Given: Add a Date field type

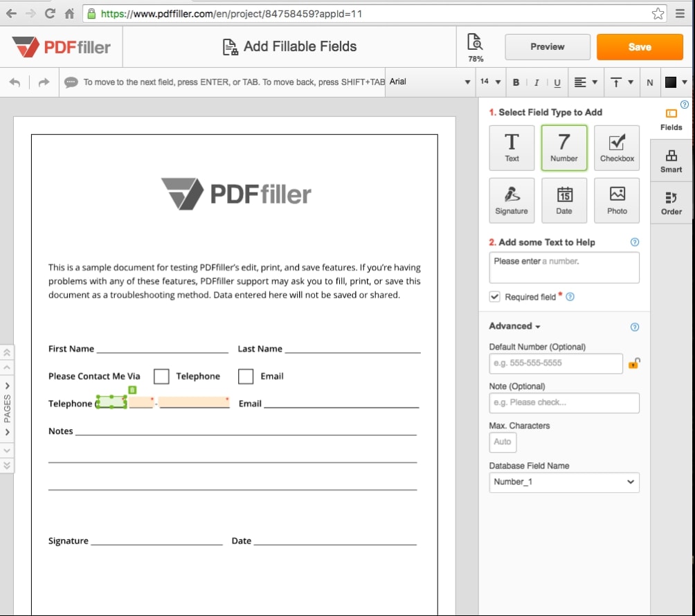Looking at the screenshot, I should pyautogui.click(x=563, y=200).
